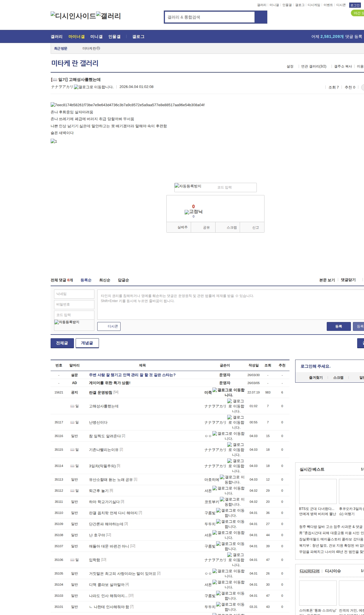Open the notice post 란갤 운영방침

pyautogui.click(x=101, y=392)
